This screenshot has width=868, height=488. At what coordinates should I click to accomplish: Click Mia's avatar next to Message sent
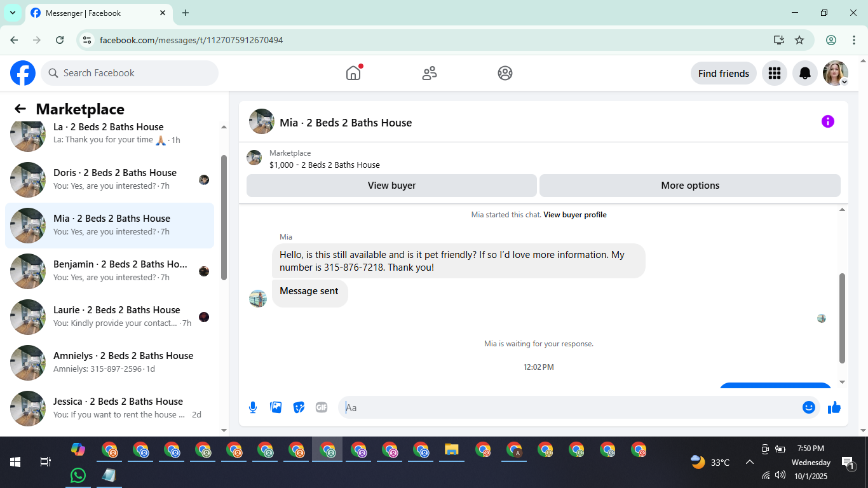pyautogui.click(x=258, y=299)
